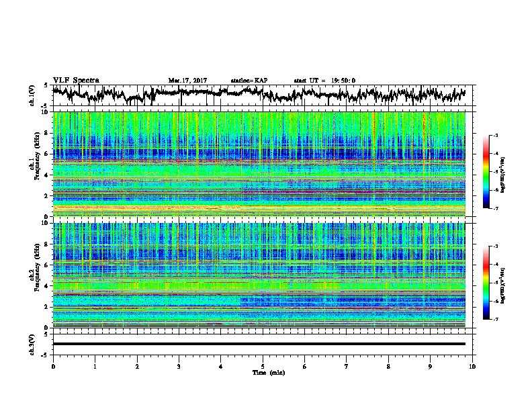Click the "-3" label on the ch.1 color bar
The image size is (532, 411).
(x=496, y=135)
